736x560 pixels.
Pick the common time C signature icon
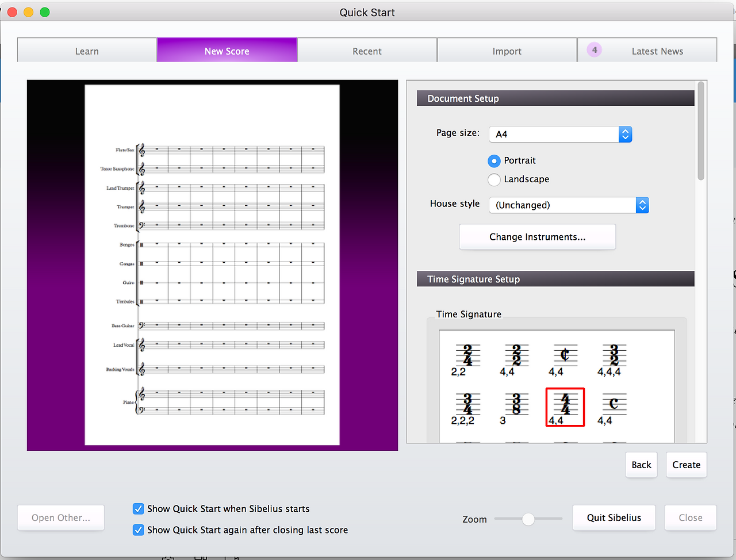tap(614, 408)
